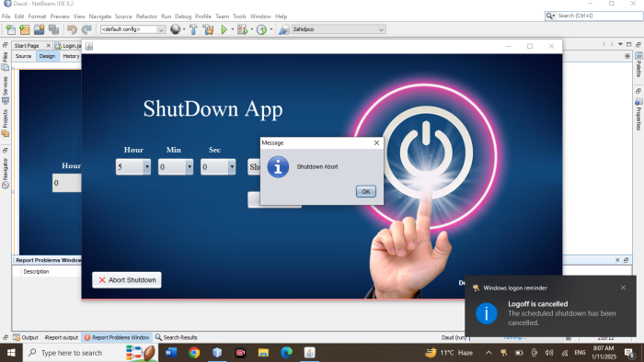The width and height of the screenshot is (644, 362).
Task: Click the Debug Project icon
Action: (242, 29)
